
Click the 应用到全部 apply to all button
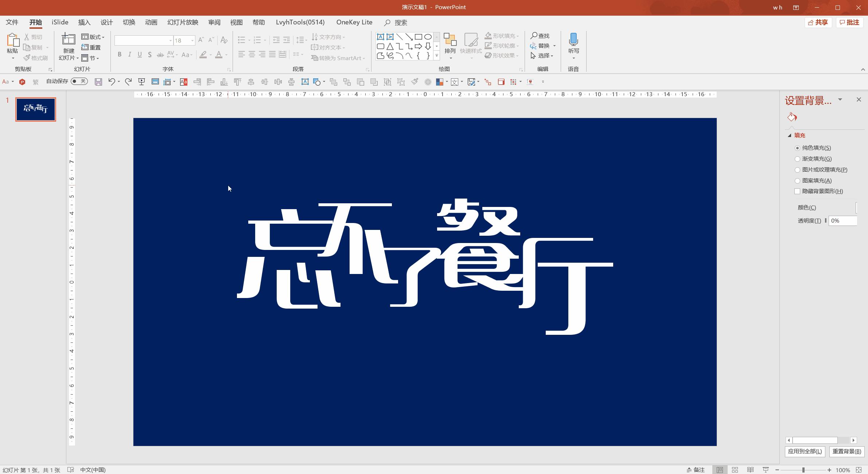tap(805, 451)
